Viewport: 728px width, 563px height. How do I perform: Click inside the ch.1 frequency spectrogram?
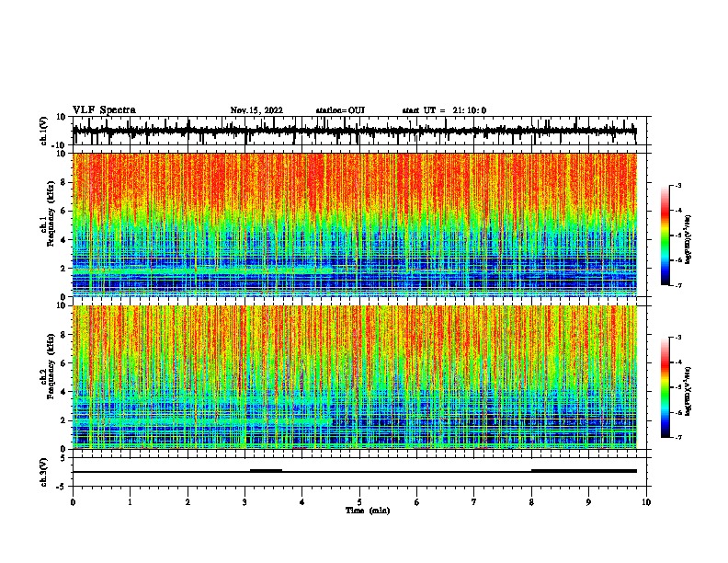(x=355, y=224)
